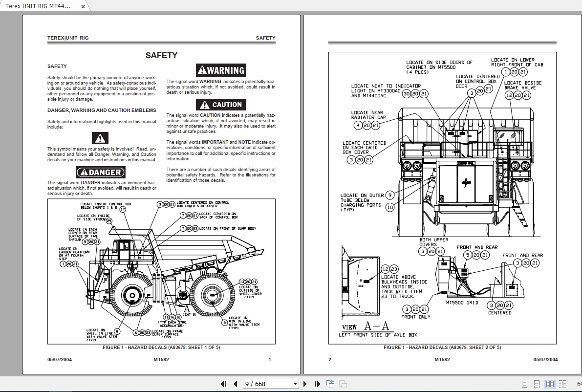
Task: Click the WARNING signal emblem
Action: click(x=221, y=70)
